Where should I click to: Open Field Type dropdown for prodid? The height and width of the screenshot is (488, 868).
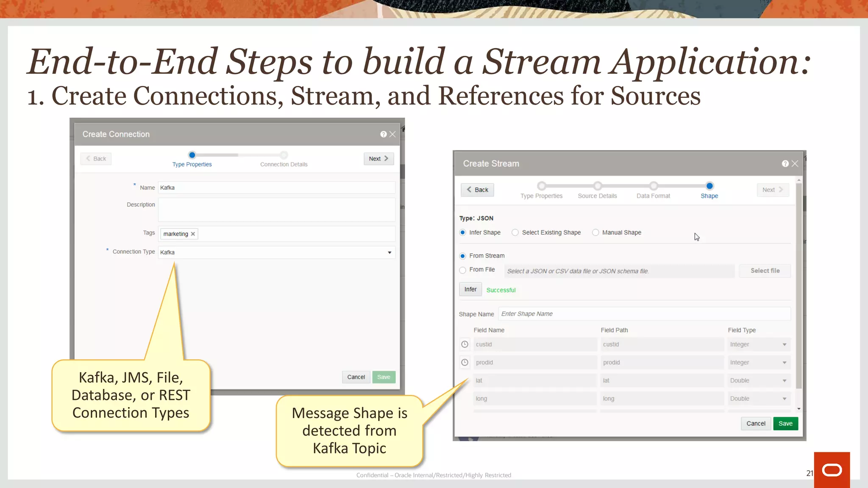[x=759, y=363]
